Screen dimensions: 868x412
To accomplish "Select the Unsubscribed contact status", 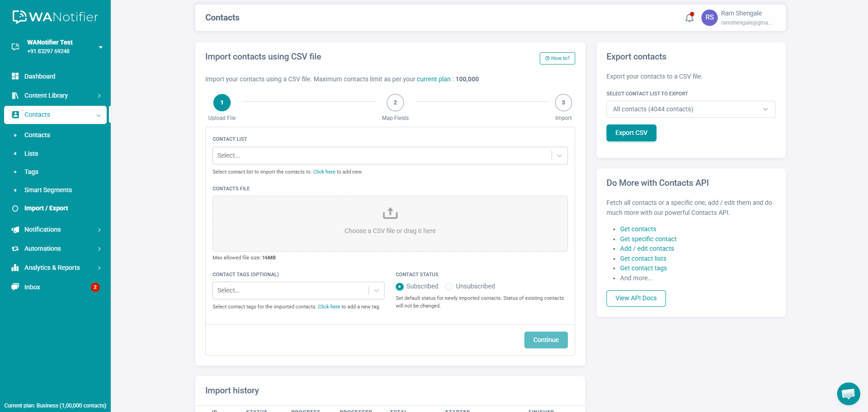I will click(449, 287).
